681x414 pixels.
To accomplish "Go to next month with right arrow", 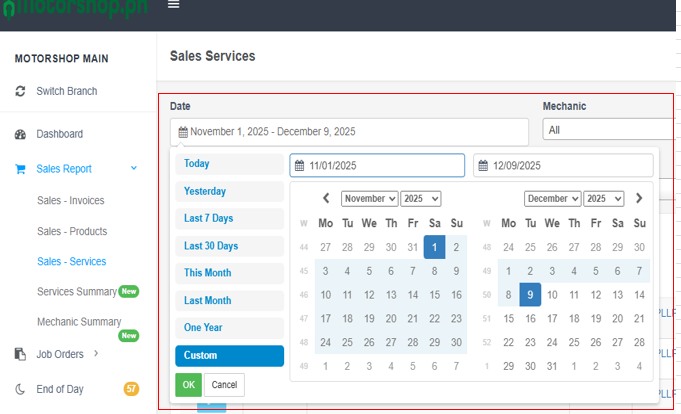I will pos(639,199).
